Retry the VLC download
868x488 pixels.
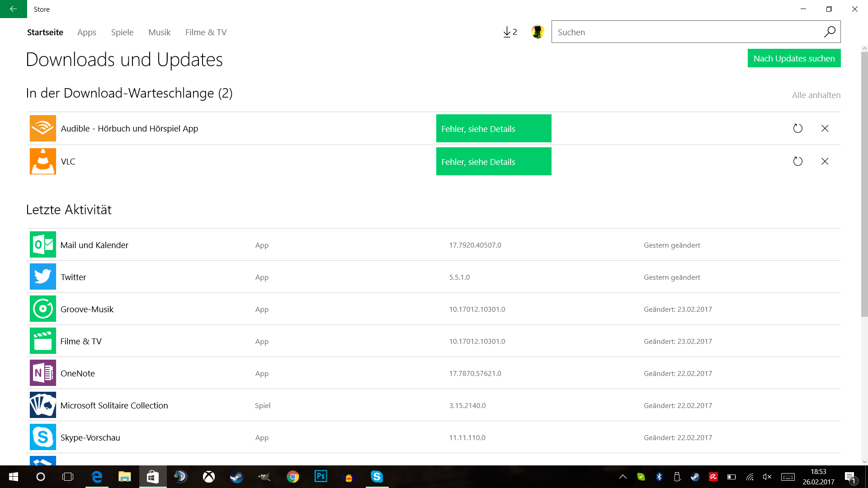tap(798, 161)
